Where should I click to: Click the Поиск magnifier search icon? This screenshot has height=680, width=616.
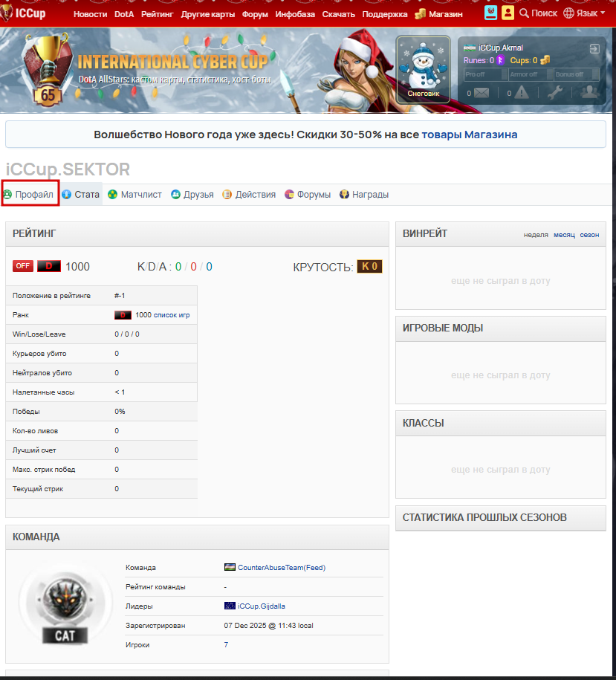(524, 13)
